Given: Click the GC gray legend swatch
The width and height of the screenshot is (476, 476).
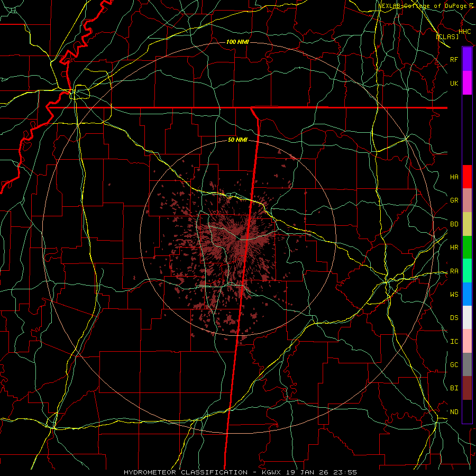Looking at the screenshot, I should point(467,364).
